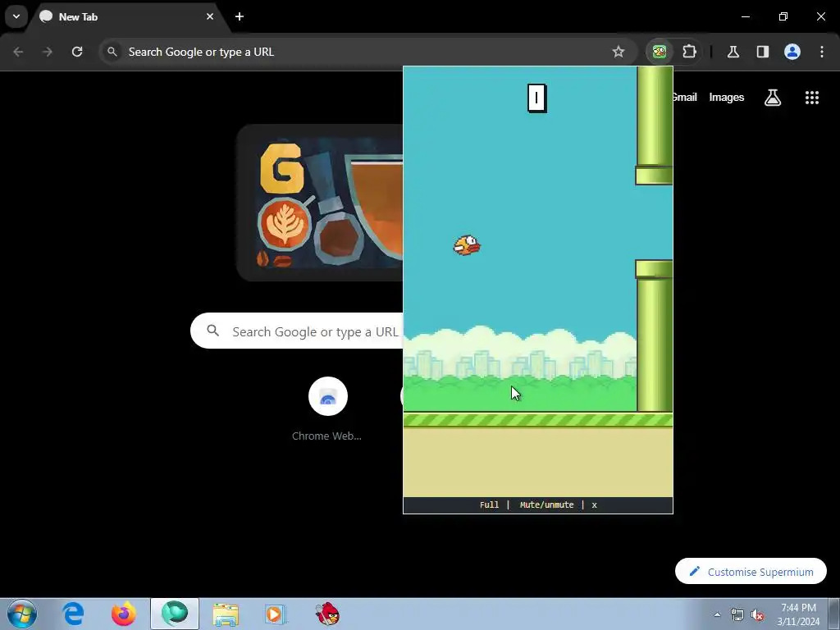This screenshot has height=630, width=840.
Task: Open the network tray icon
Action: click(x=737, y=614)
